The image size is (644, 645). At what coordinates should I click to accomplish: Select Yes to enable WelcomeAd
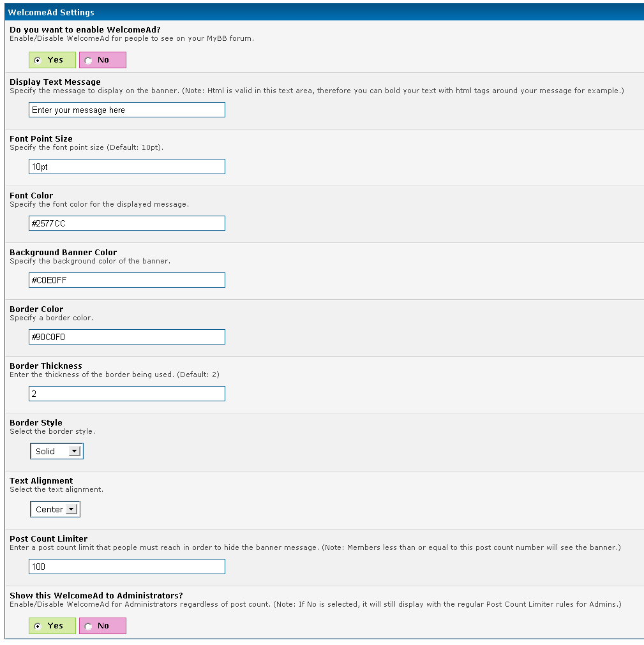click(x=38, y=61)
